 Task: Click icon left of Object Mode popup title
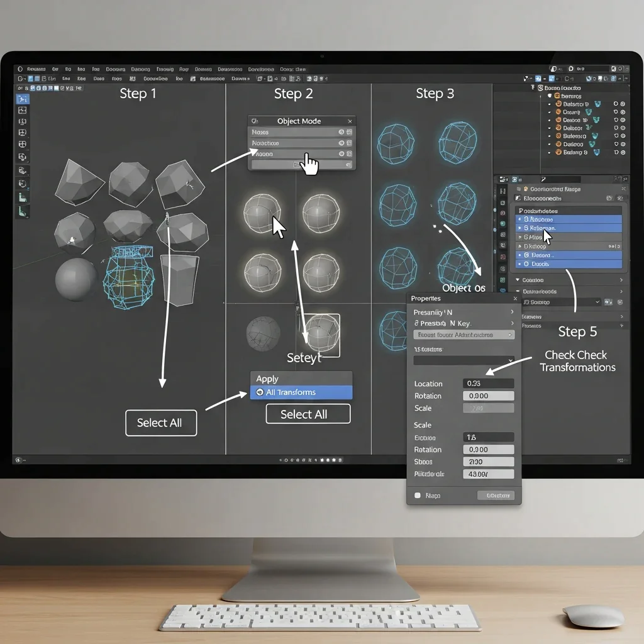point(255,121)
